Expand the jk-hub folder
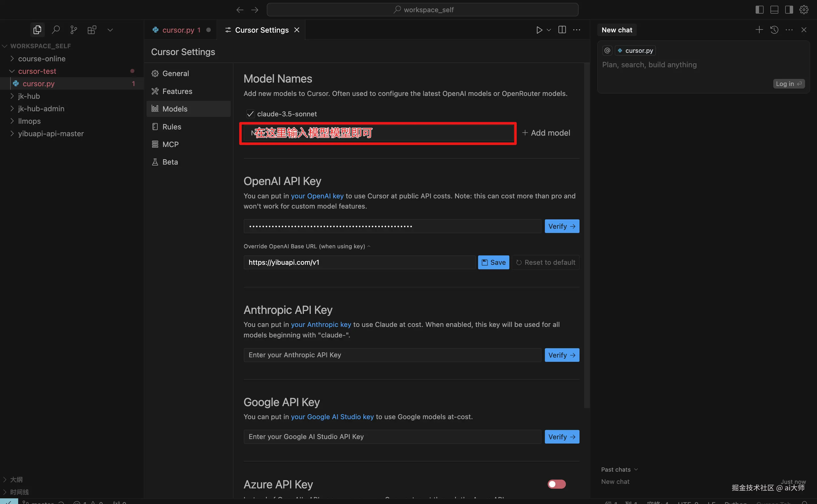 tap(29, 96)
